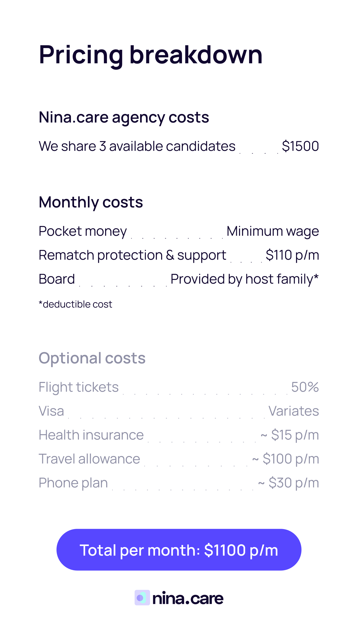This screenshot has height=644, width=358.
Task: Click the Minimum wage value
Action: point(273,231)
